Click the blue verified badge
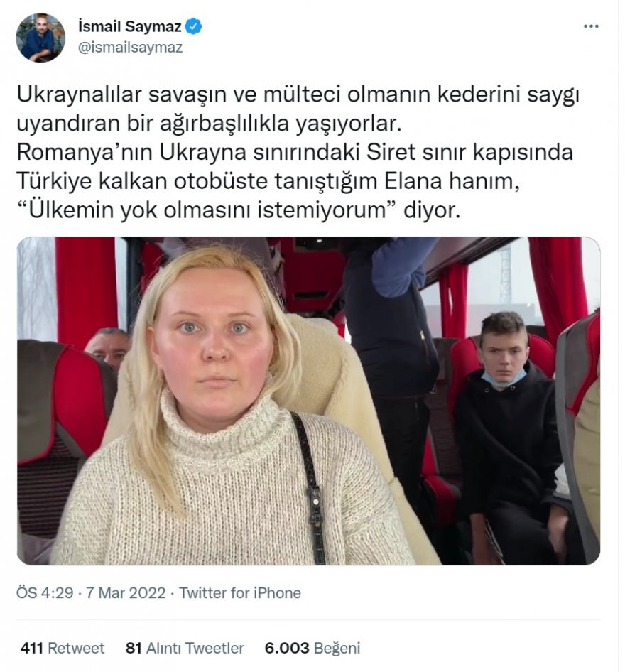This screenshot has height=672, width=625. pyautogui.click(x=194, y=26)
